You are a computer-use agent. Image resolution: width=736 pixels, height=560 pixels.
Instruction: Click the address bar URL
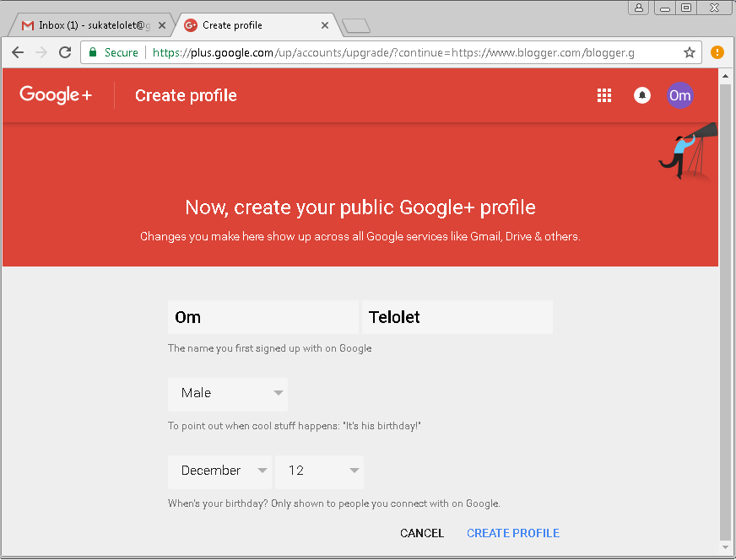coord(393,52)
